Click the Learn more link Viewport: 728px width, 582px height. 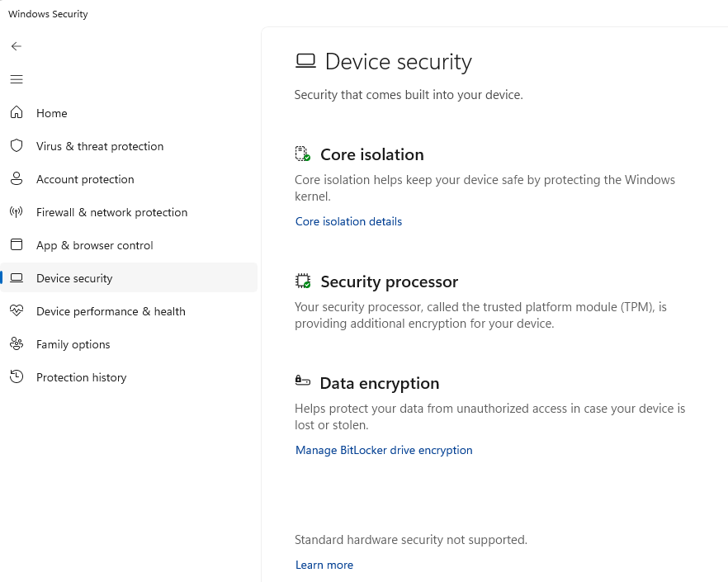coord(324,565)
